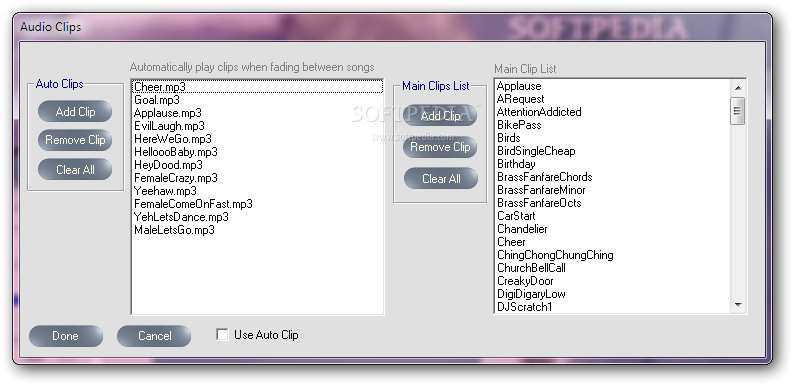This screenshot has height=385, width=793.
Task: Select FemaleCrazy.mp3 in the auto clips list
Action: [257, 178]
